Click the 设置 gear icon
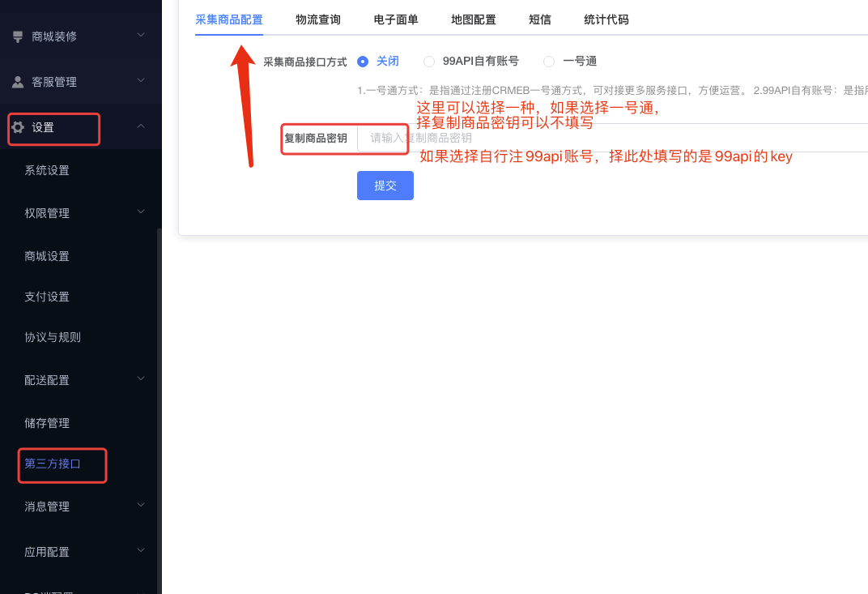The image size is (868, 594). [x=18, y=127]
